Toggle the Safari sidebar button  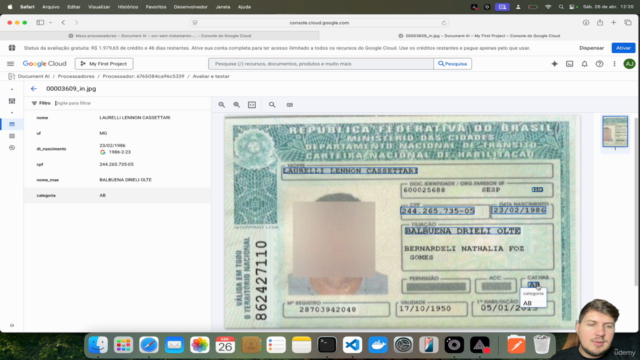(x=40, y=23)
